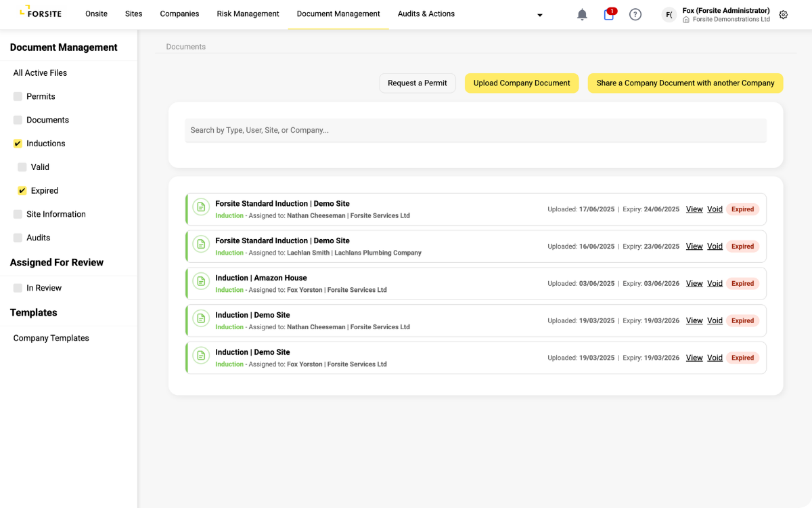The width and height of the screenshot is (812, 508).
Task: Open the help question mark icon
Action: click(x=635, y=14)
